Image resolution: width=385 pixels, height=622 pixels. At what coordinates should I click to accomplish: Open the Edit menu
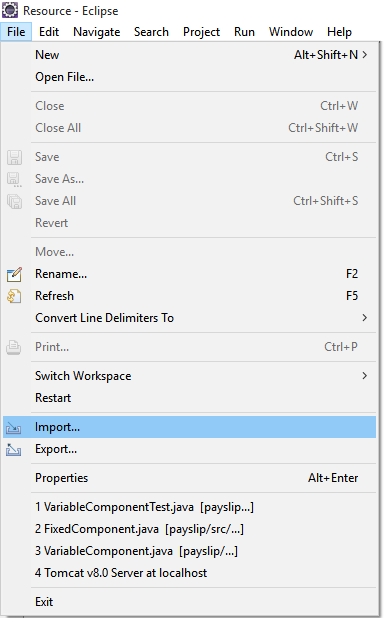[x=49, y=32]
